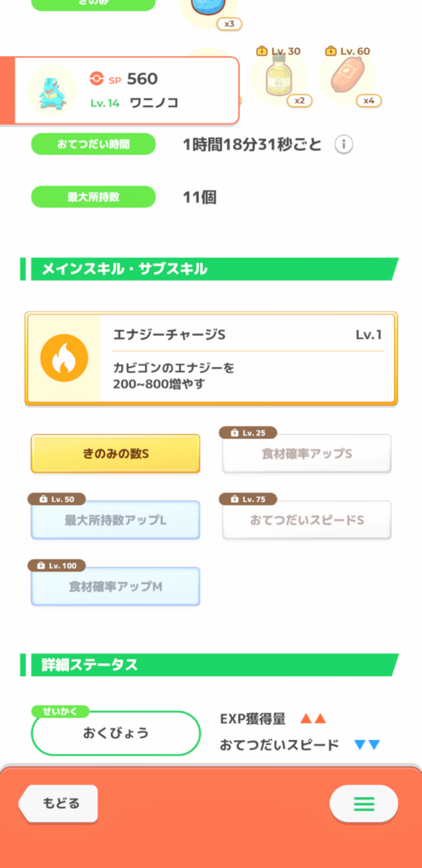Screen dimensions: 422x868
Task: Select the きのみの数S sub skill
Action: [115, 453]
